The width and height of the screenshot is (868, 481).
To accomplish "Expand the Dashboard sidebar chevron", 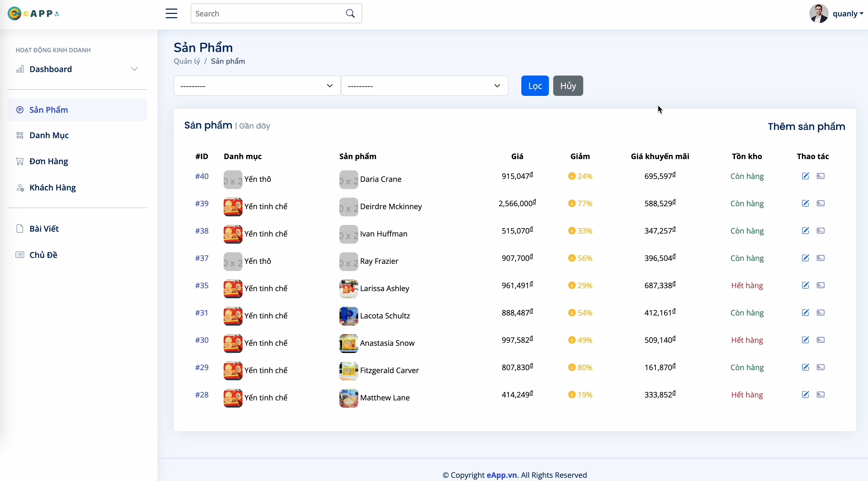I will coord(134,69).
